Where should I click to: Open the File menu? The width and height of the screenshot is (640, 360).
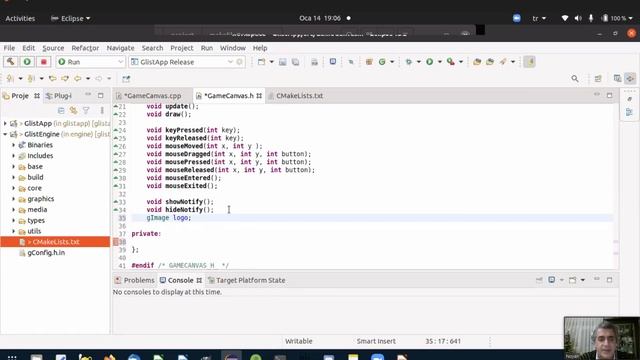coord(9,48)
